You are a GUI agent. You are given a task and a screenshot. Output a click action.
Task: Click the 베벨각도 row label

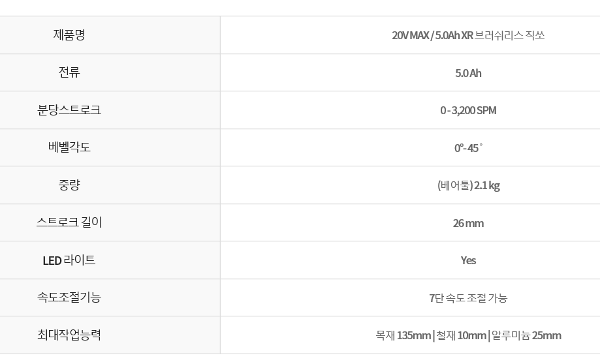pos(69,147)
